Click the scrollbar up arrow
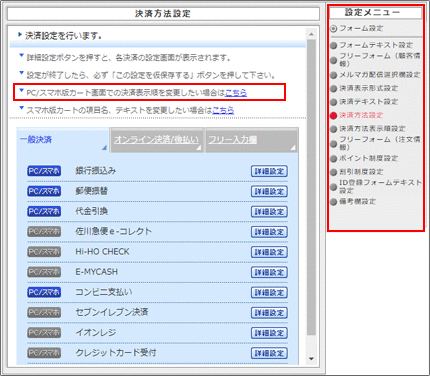The image size is (430, 376). 311,34
